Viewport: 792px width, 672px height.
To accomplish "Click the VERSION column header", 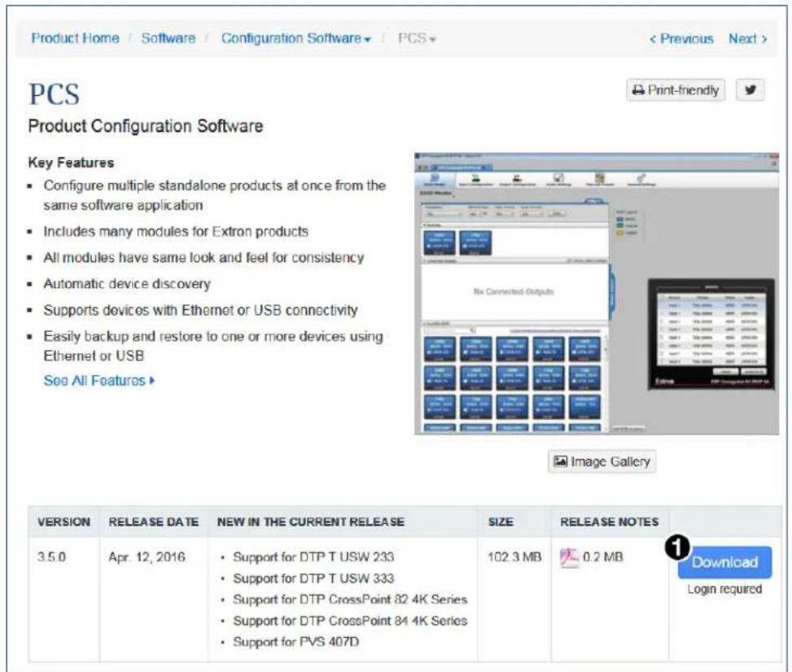I will click(63, 522).
